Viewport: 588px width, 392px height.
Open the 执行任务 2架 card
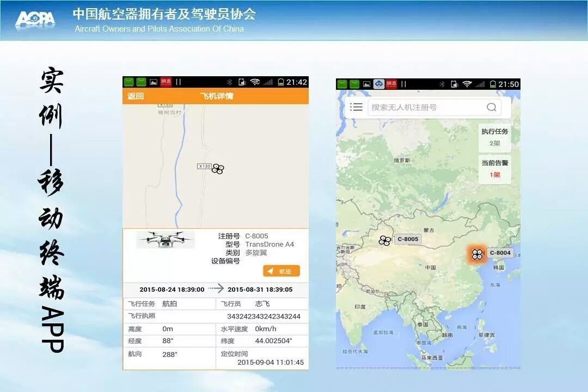pyautogui.click(x=494, y=137)
